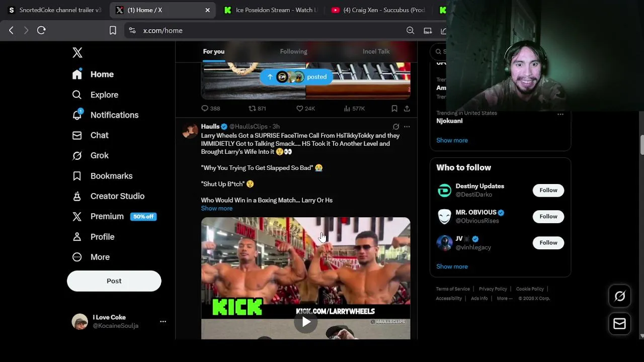This screenshot has height=362, width=644.
Task: Follow JV @vinhlegacy
Action: (x=548, y=242)
